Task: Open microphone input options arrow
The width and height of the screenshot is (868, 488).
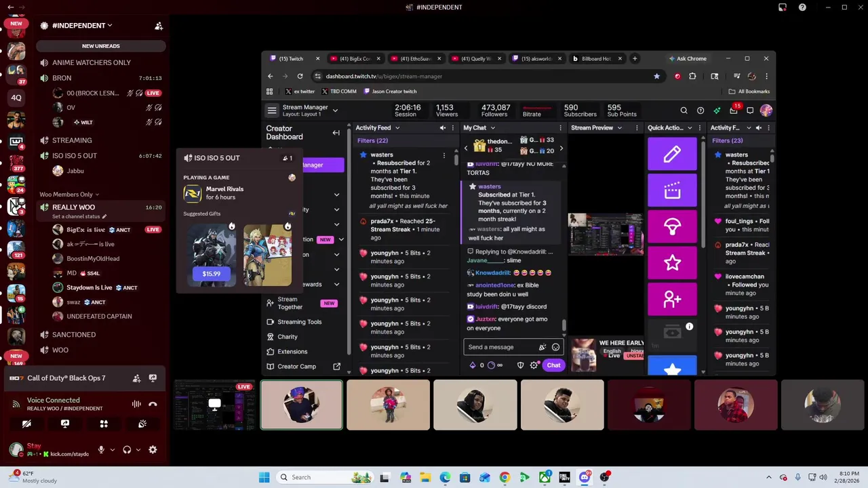Action: [112, 449]
